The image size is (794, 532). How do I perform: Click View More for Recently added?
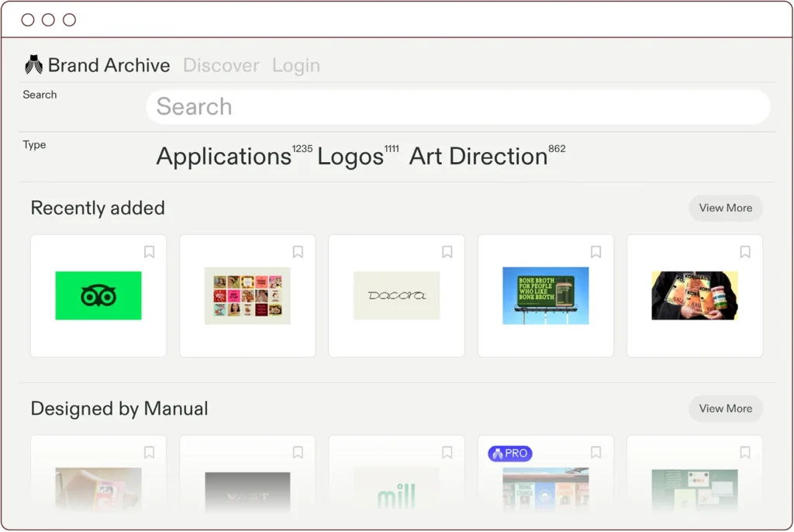pos(725,208)
